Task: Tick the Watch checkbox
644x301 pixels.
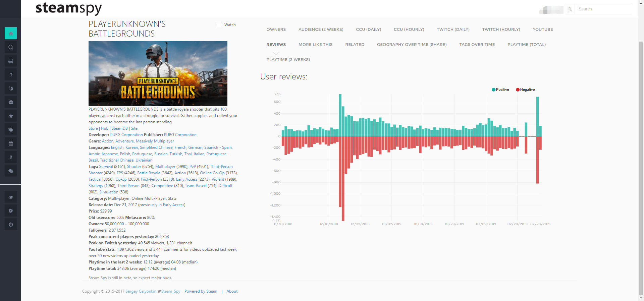Action: pos(219,24)
